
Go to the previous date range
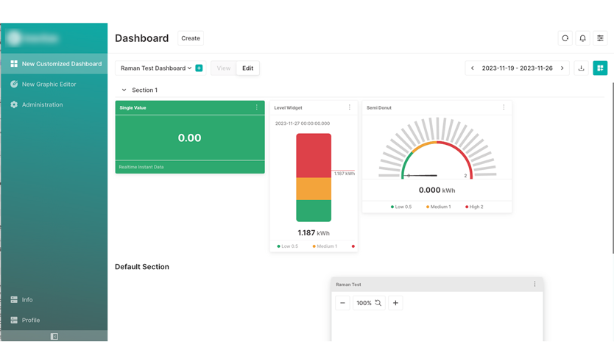click(x=473, y=68)
